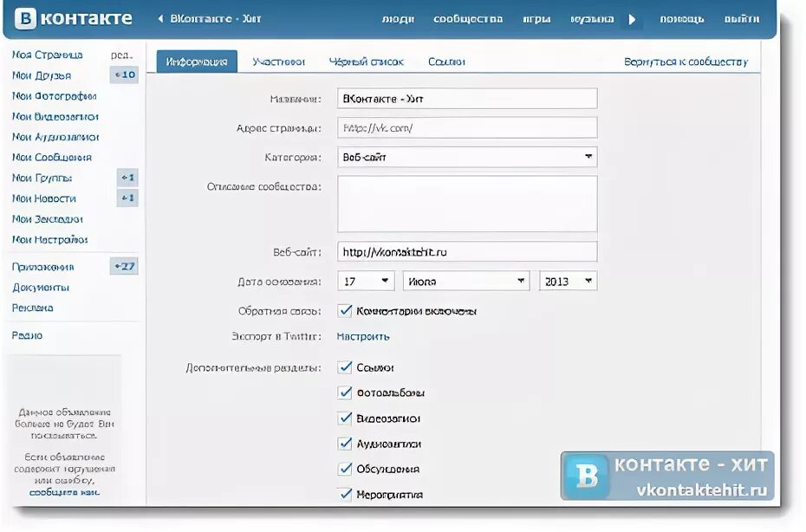This screenshot has width=806, height=532.
Task: Open the +1 badge next to Мои Группы
Action: pos(127,178)
